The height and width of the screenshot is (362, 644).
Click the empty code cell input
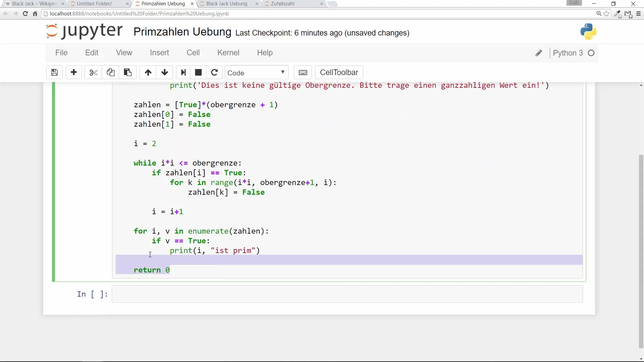[x=347, y=294]
